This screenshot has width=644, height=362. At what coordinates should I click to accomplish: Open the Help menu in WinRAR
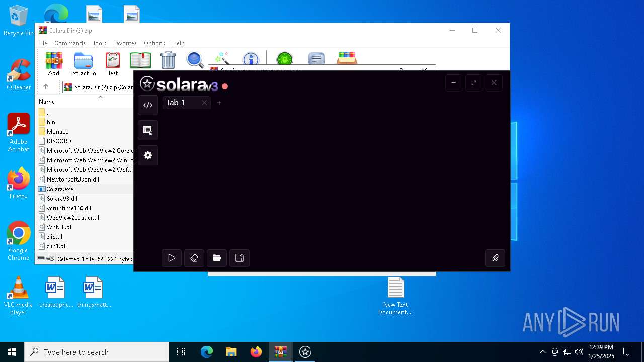178,43
